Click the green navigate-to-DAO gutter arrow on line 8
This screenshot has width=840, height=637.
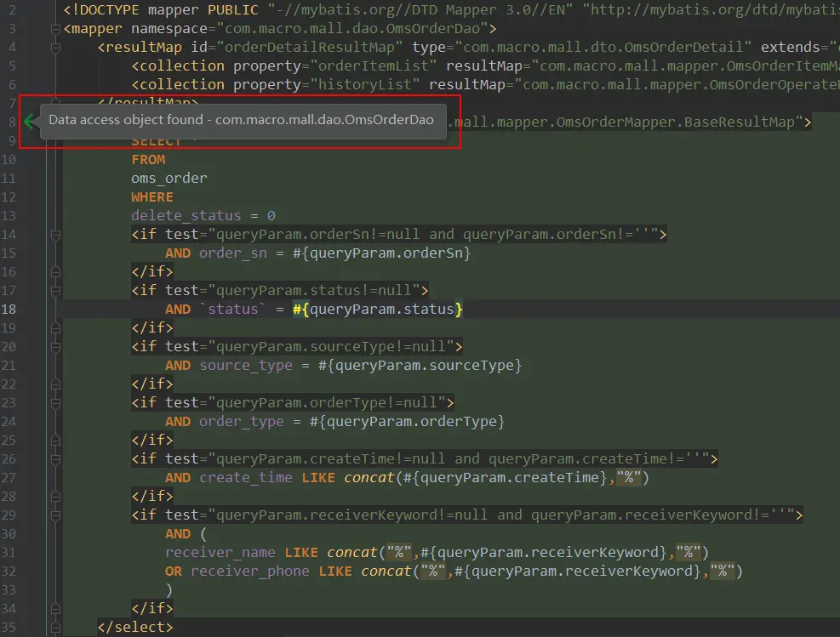pyautogui.click(x=30, y=122)
